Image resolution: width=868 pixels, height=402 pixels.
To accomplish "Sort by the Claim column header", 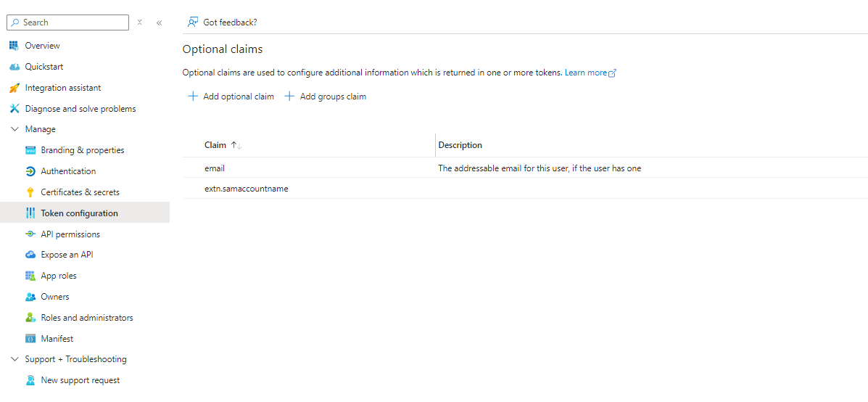I will [215, 145].
